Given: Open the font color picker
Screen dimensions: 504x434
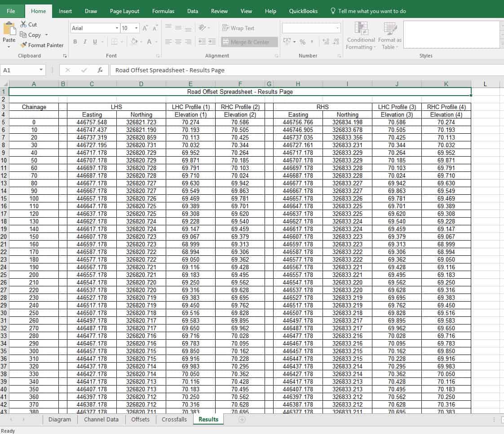Looking at the screenshot, I should [x=149, y=42].
